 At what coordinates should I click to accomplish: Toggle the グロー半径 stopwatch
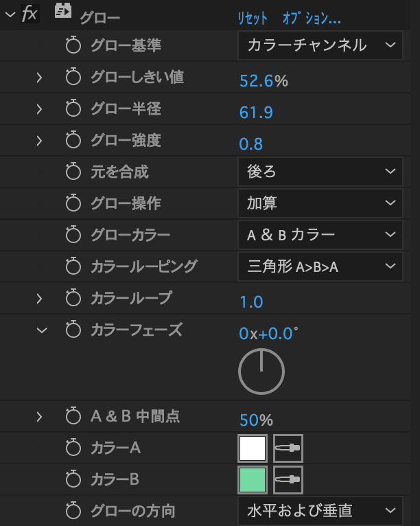point(73,108)
